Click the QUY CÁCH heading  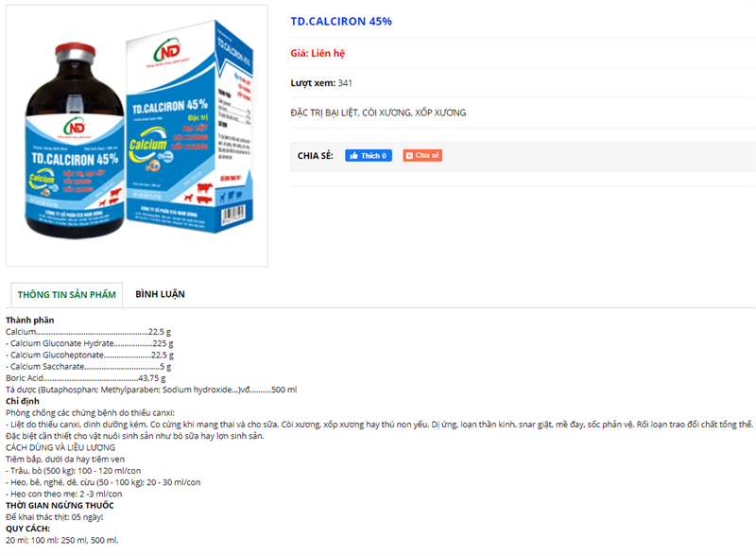pos(28,529)
